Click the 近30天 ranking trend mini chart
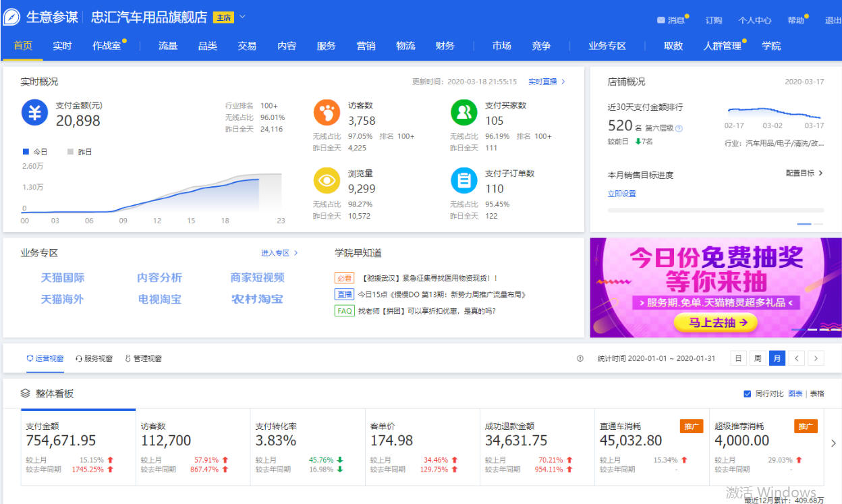The height and width of the screenshot is (504, 842). click(x=774, y=112)
